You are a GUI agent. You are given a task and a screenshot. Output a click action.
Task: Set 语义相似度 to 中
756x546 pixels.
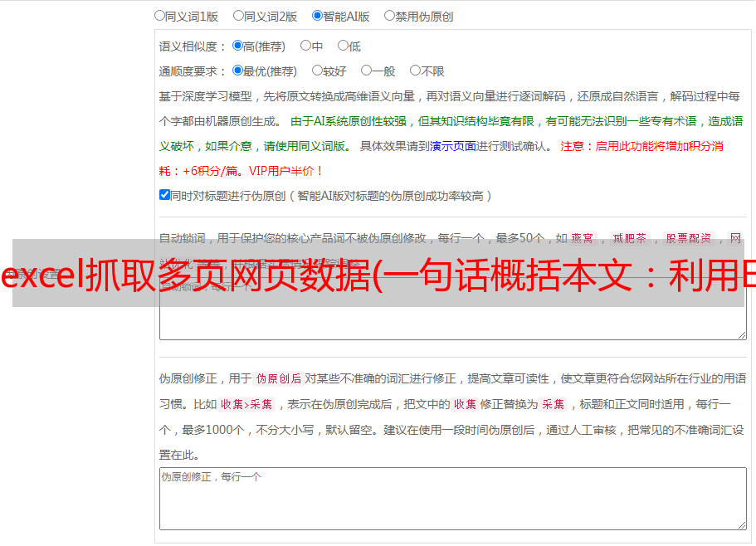click(x=305, y=46)
